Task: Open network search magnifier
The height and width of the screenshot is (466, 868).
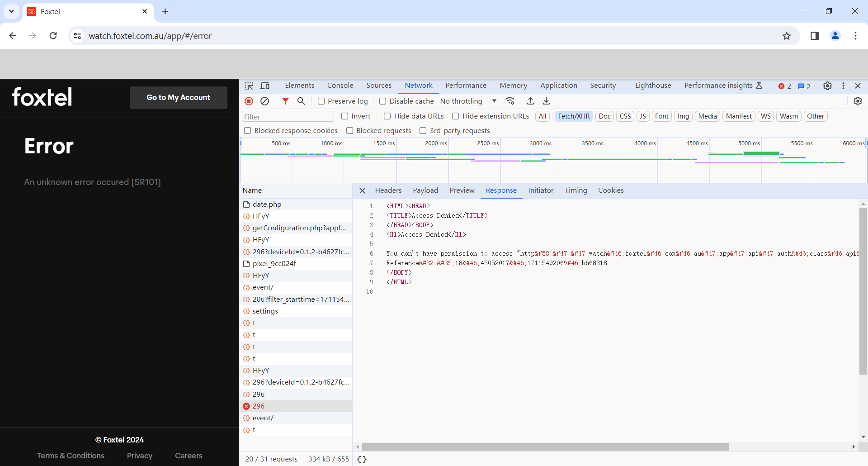Action: click(x=301, y=101)
